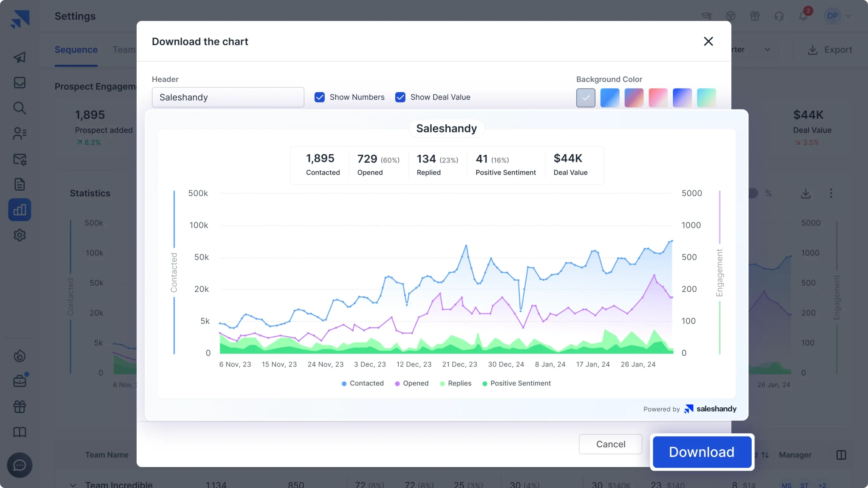Uncheck the Show Deal Value checkbox
The height and width of the screenshot is (488, 868).
400,97
